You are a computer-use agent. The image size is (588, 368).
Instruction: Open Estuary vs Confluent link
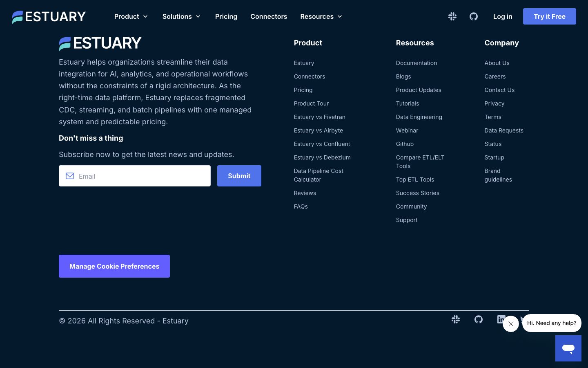(x=322, y=144)
